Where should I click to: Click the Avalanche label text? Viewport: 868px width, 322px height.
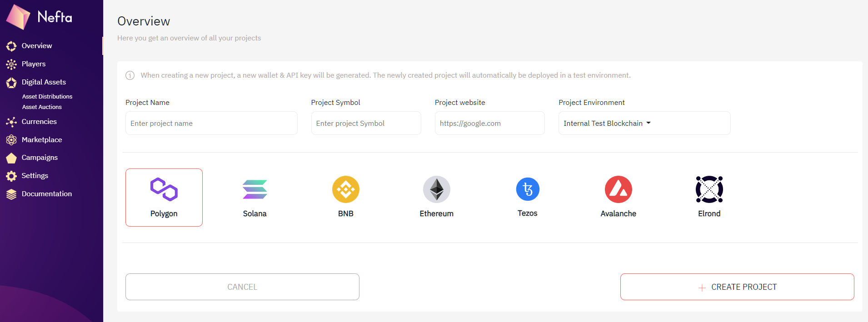coord(619,213)
